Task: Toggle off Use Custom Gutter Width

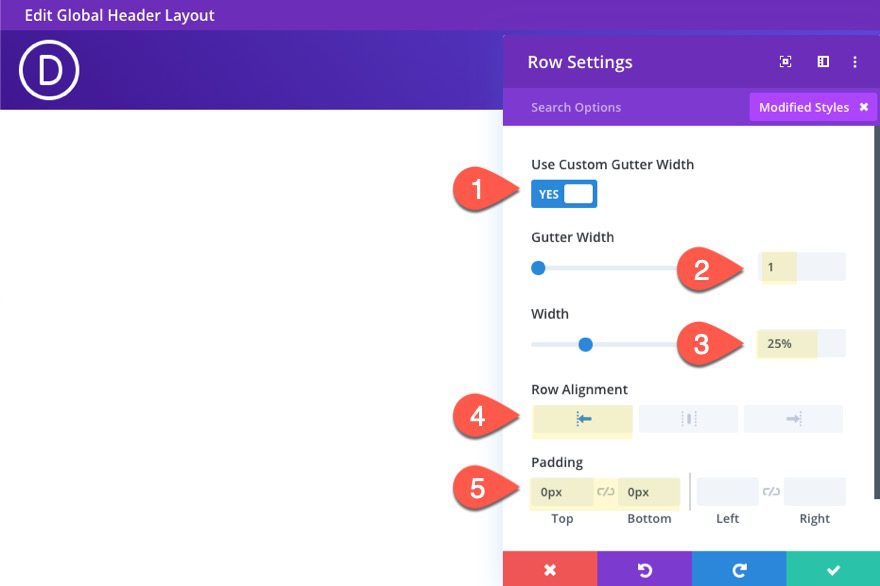Action: coord(564,193)
